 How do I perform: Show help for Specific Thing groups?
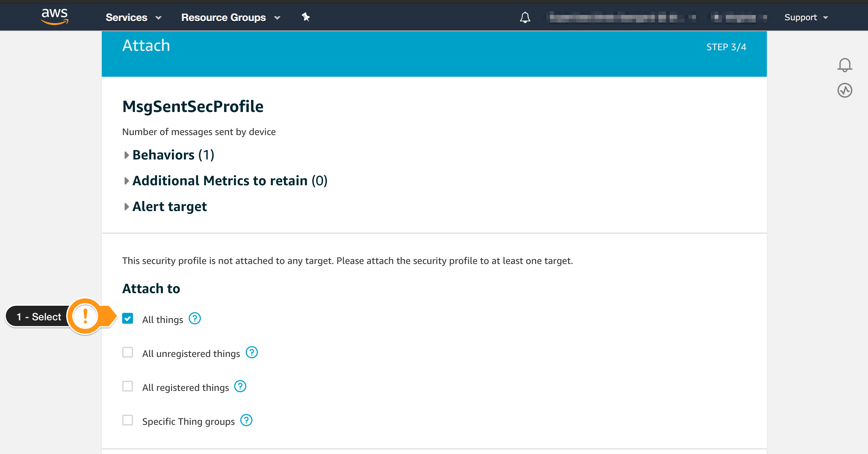pos(246,420)
